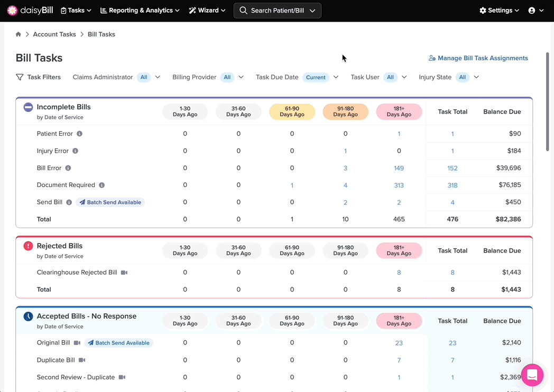Screen dimensions: 554x392
Task: Click the video icon next to Duplicate Bill
Action: [x=82, y=360]
